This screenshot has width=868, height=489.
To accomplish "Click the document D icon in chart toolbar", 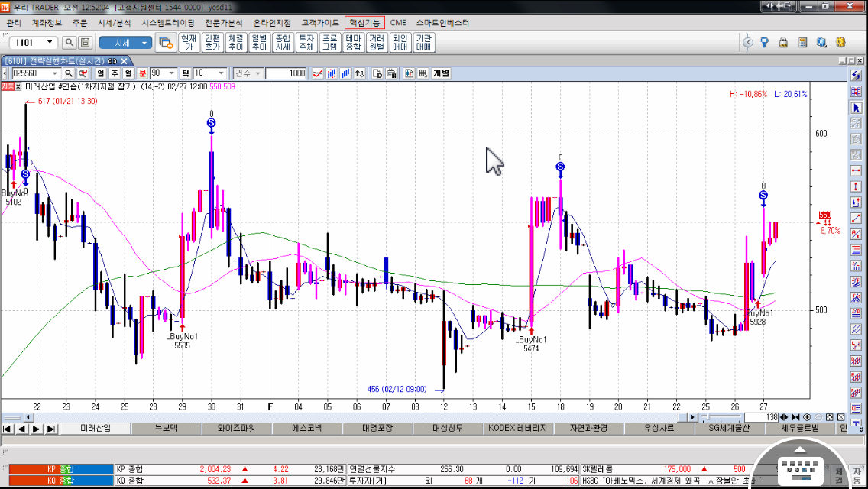I will 377,73.
